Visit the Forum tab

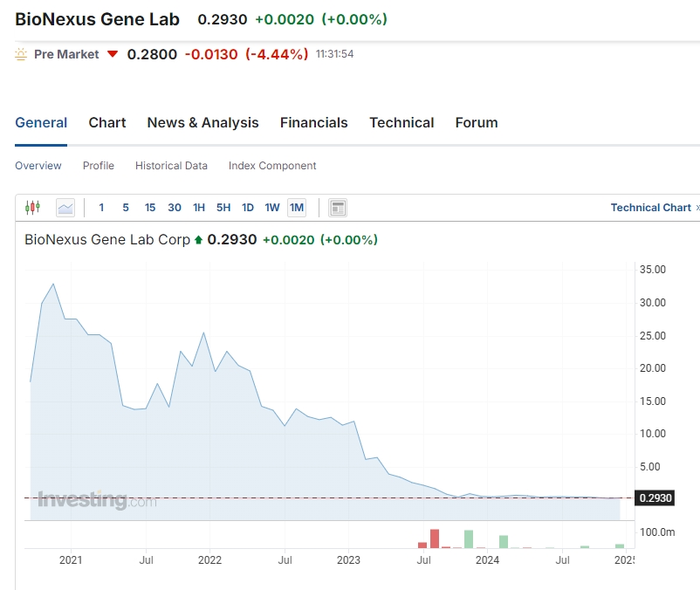pyautogui.click(x=477, y=123)
